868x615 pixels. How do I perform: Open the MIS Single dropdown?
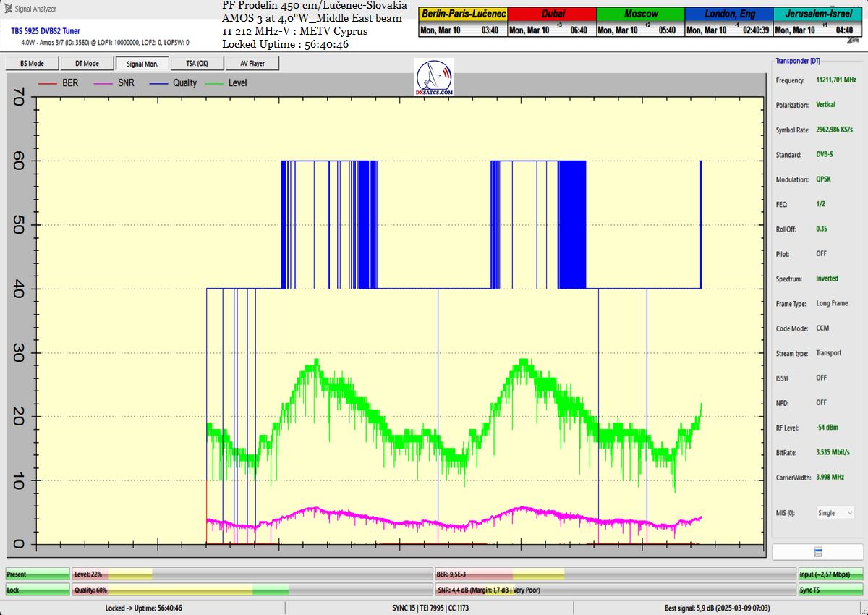[x=835, y=513]
